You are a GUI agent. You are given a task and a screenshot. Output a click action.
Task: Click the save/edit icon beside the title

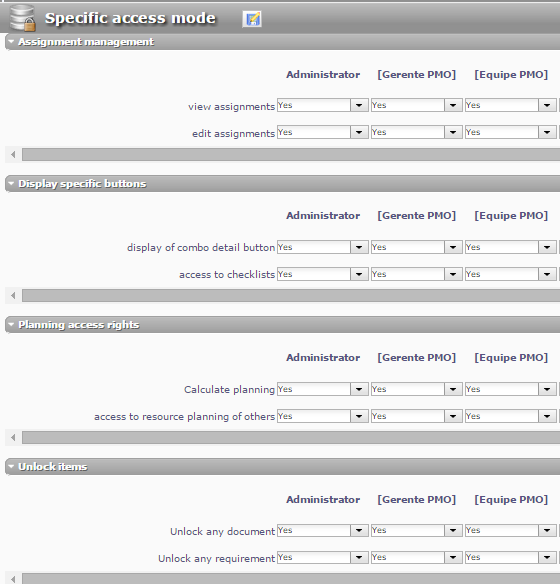(252, 19)
